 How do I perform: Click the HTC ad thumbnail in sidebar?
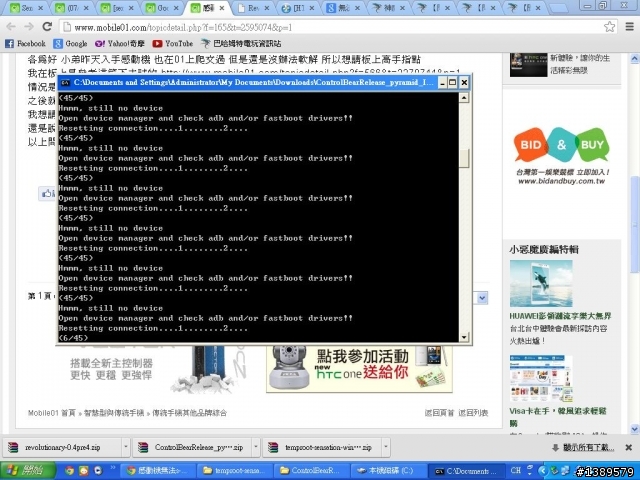pyautogui.click(x=529, y=64)
